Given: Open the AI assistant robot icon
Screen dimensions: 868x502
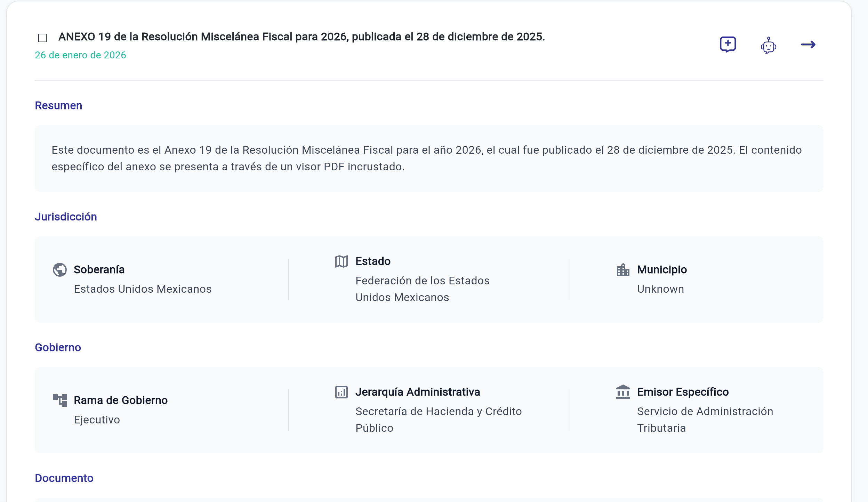Looking at the screenshot, I should point(768,45).
